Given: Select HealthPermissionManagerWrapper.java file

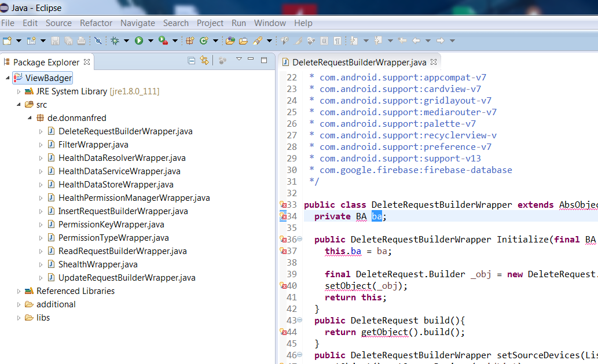Looking at the screenshot, I should [134, 198].
